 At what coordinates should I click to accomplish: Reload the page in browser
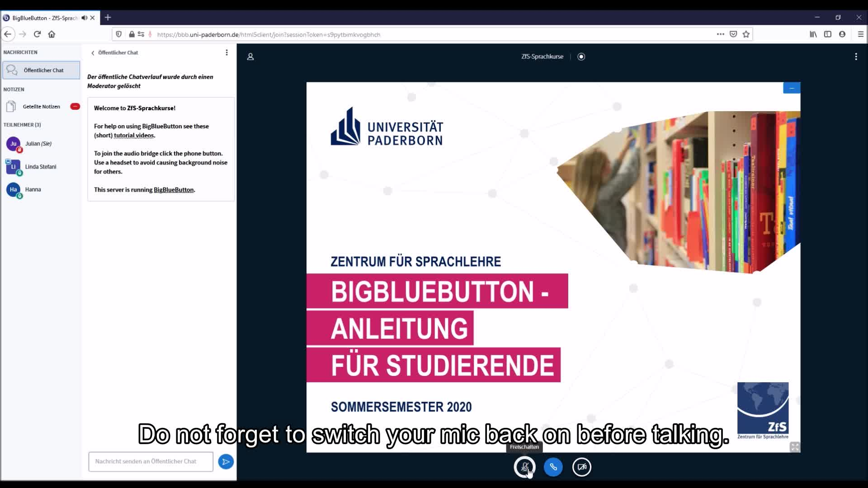click(x=37, y=34)
